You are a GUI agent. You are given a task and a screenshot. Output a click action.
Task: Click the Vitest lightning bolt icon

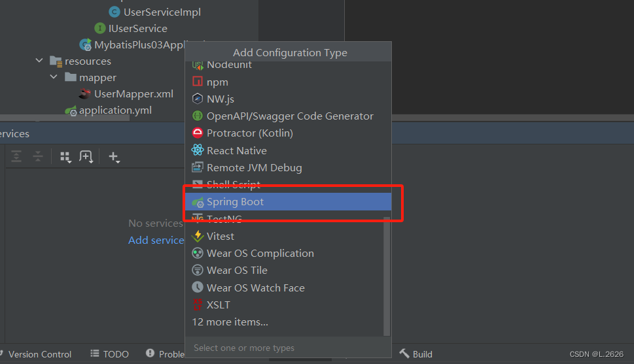(x=198, y=236)
